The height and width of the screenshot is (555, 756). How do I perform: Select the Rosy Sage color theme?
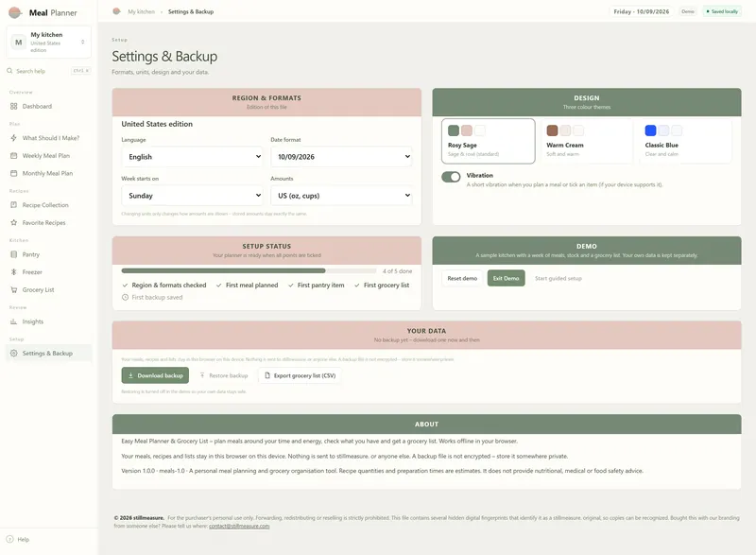(488, 141)
